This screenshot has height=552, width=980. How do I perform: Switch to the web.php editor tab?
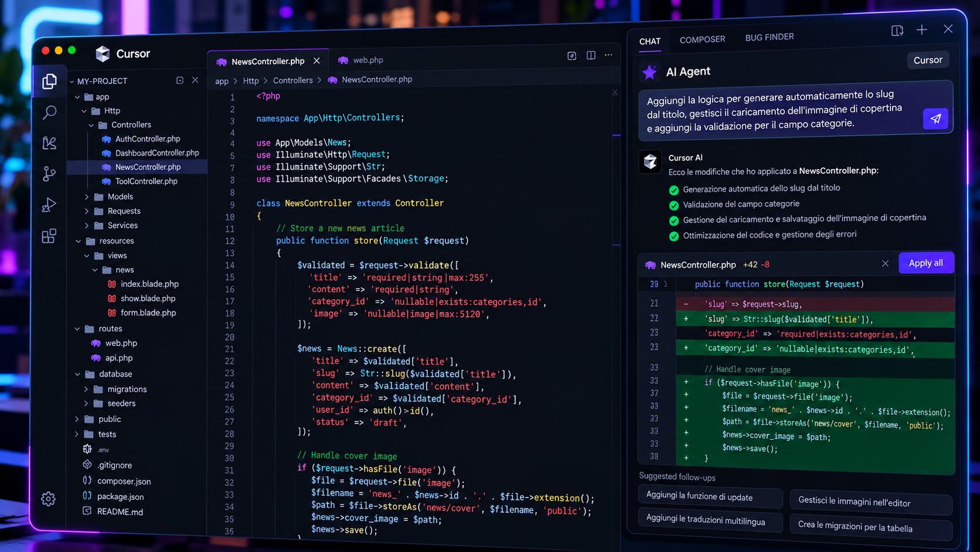point(361,60)
